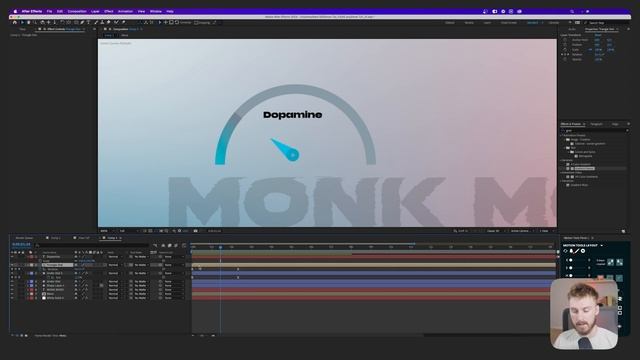The height and width of the screenshot is (360, 640).
Task: Toggle visibility of the Wave layer
Action: click(12, 294)
